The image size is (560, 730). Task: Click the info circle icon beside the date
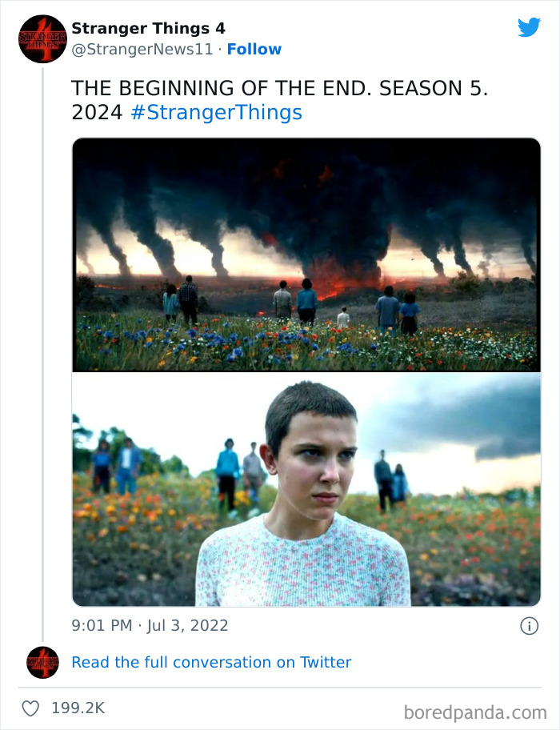529,626
